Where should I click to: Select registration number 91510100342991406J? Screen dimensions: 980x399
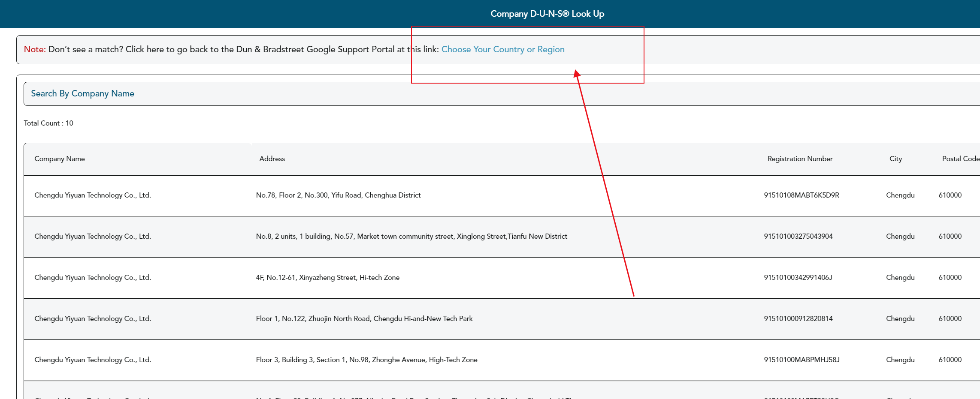(x=798, y=277)
